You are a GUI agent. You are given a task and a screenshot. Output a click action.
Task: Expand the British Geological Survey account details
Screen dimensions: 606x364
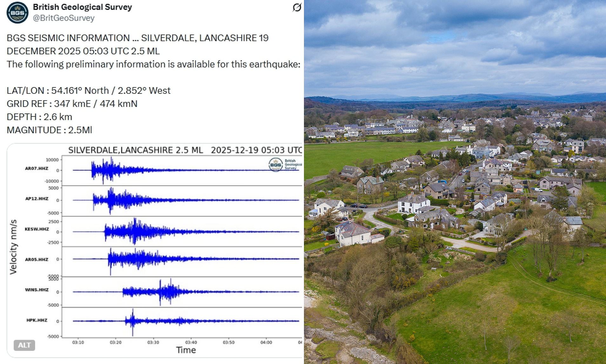click(x=82, y=7)
